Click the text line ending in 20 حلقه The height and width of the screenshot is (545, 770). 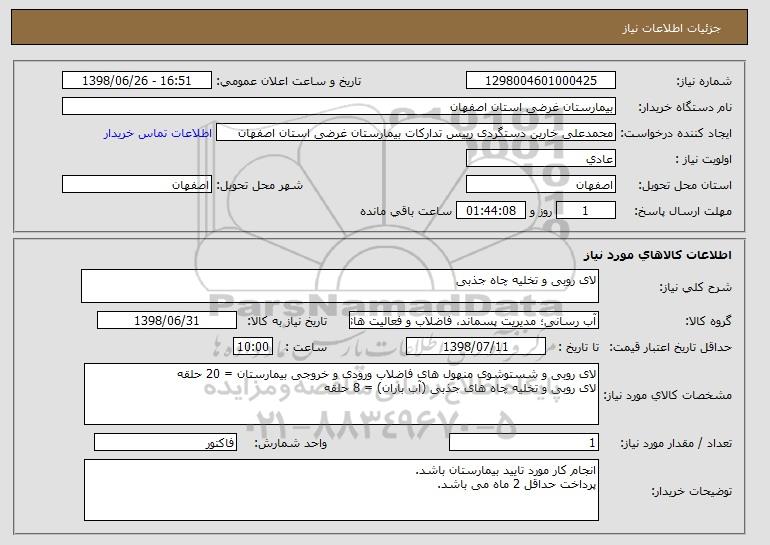click(386, 374)
